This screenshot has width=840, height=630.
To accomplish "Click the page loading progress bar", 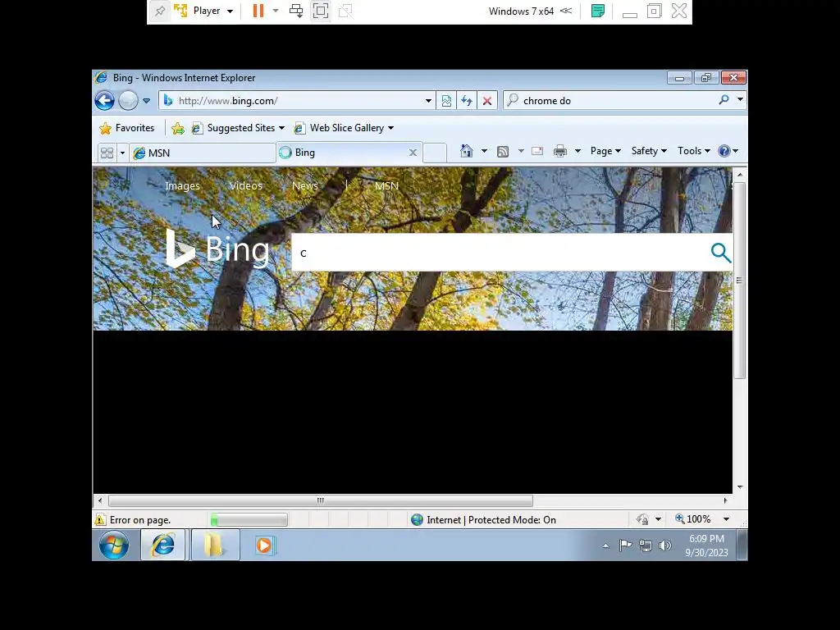I will [x=249, y=519].
